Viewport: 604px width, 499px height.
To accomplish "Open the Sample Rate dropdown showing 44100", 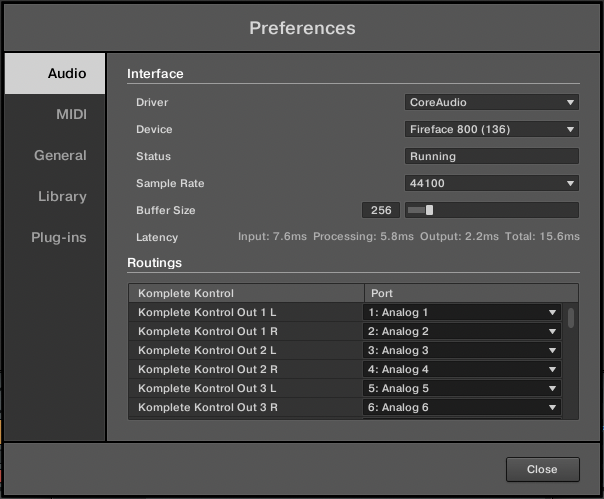I will pos(492,183).
